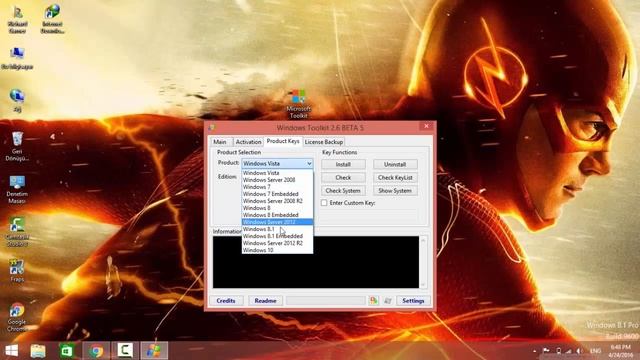Enable the Enter Custom Key checkbox
The height and width of the screenshot is (360, 640).
click(x=324, y=203)
